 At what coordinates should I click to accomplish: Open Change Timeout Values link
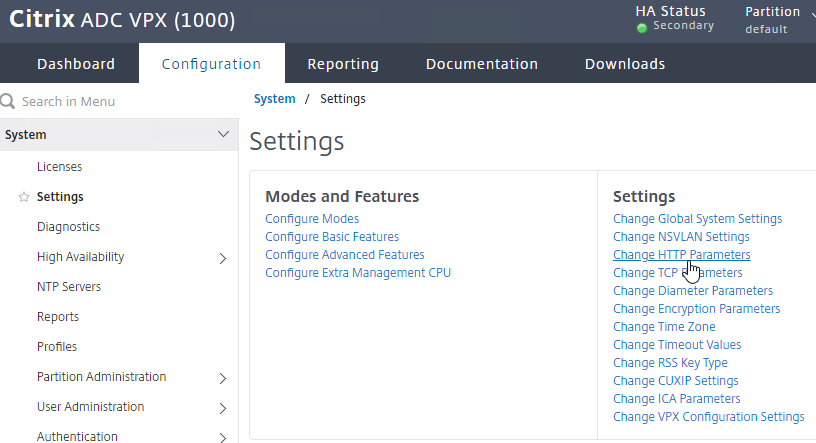(x=677, y=345)
